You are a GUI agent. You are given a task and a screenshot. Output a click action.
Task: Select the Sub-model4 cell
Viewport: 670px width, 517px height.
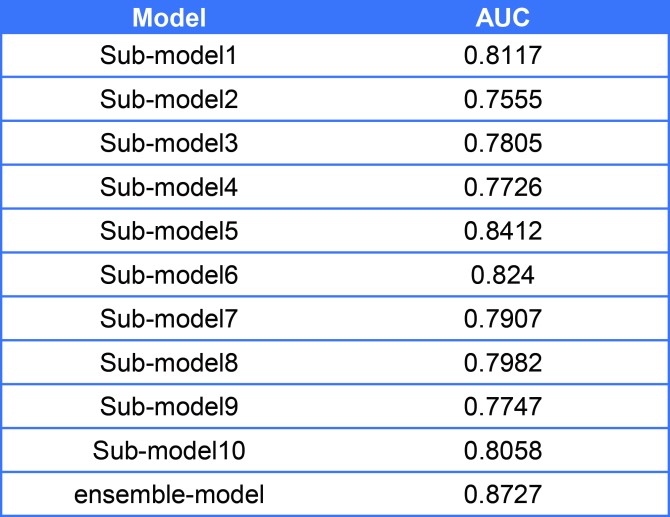[x=168, y=187]
